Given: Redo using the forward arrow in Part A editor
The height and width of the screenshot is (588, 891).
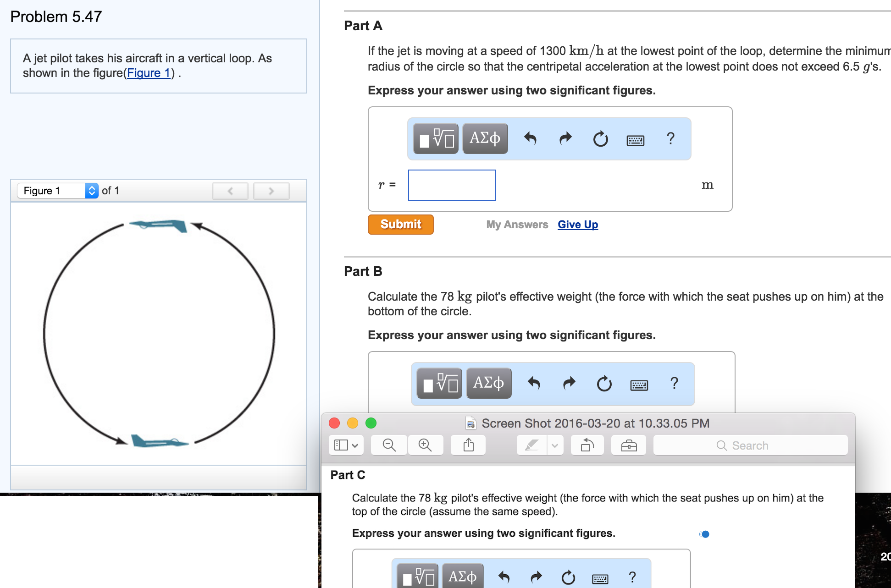Looking at the screenshot, I should pos(565,139).
